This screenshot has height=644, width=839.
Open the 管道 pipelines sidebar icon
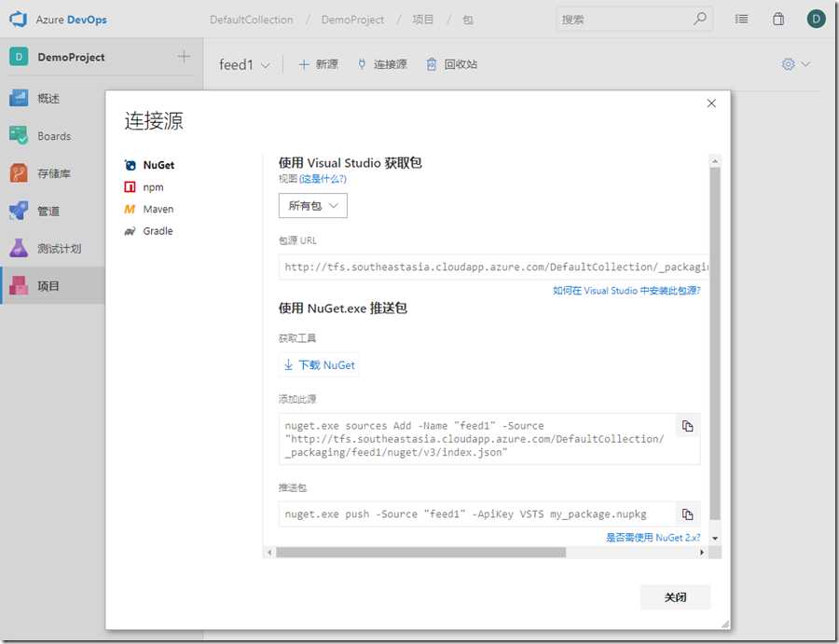tap(19, 211)
